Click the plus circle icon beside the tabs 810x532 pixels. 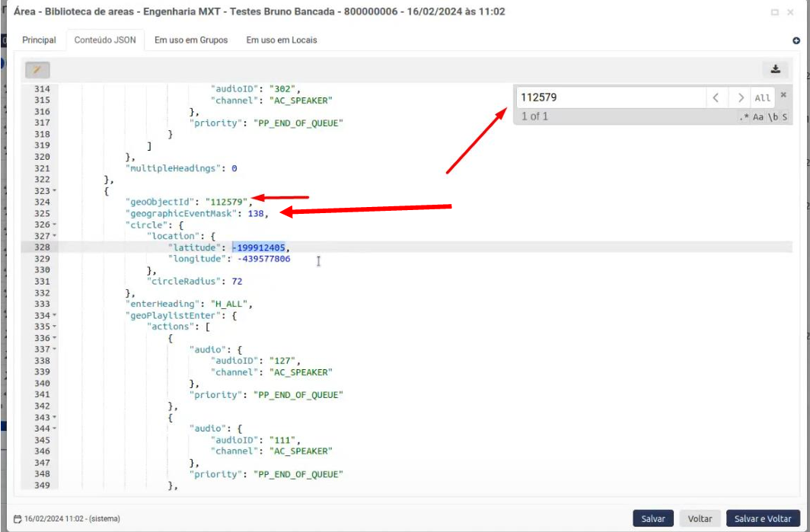tap(796, 40)
